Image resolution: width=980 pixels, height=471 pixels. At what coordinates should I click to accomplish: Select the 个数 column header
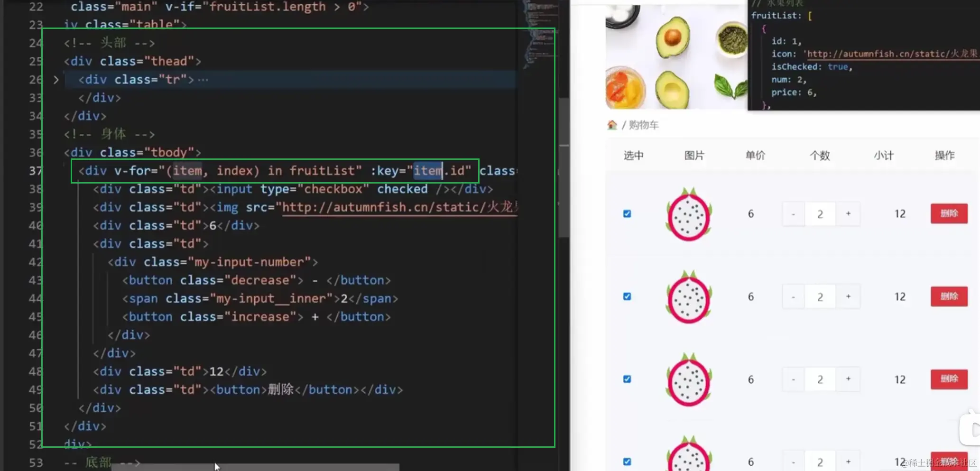(820, 156)
